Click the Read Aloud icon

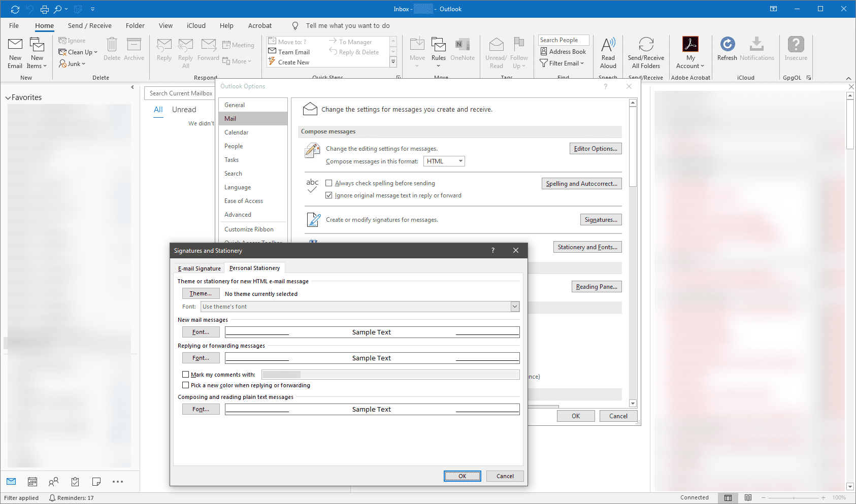pyautogui.click(x=608, y=53)
